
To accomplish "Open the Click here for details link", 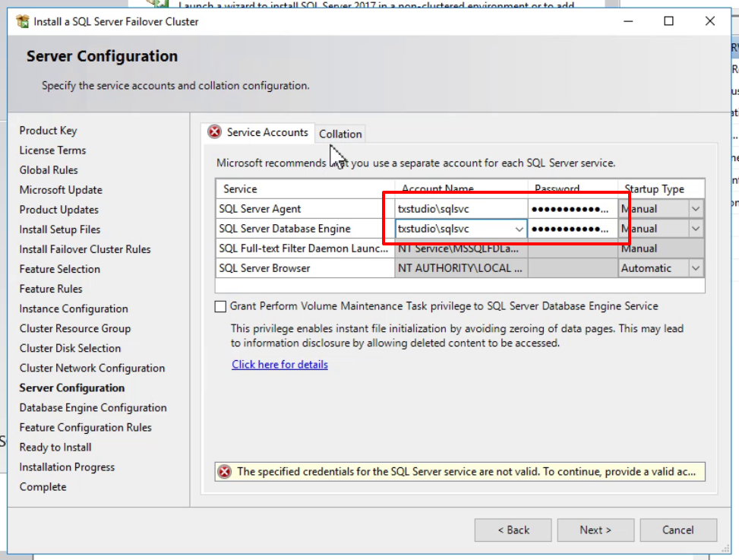I will tap(279, 365).
